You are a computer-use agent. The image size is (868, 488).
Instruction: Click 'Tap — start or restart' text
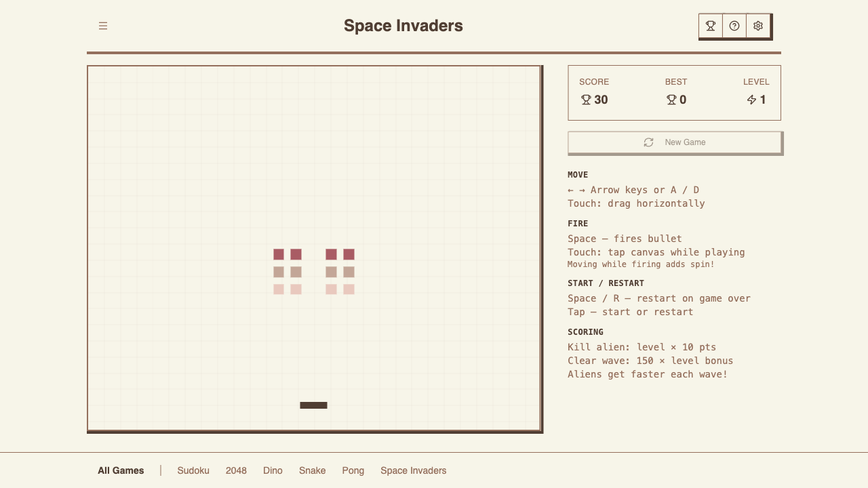pyautogui.click(x=631, y=312)
